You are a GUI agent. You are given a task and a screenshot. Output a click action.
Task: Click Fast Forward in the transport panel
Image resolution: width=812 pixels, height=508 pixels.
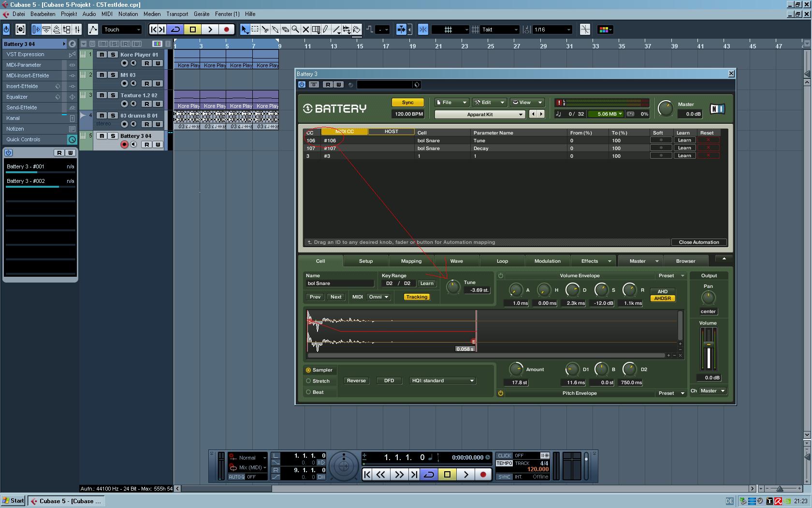(399, 475)
